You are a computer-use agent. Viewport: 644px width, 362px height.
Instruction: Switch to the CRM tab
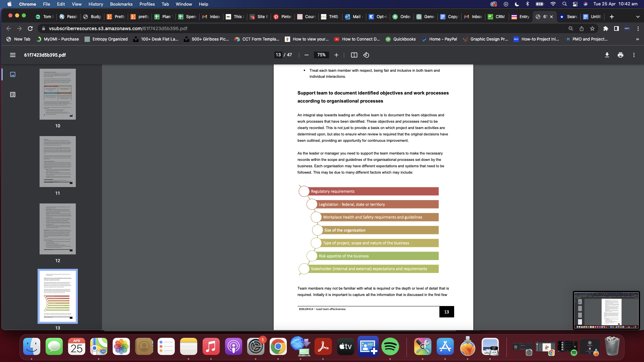[496, 16]
